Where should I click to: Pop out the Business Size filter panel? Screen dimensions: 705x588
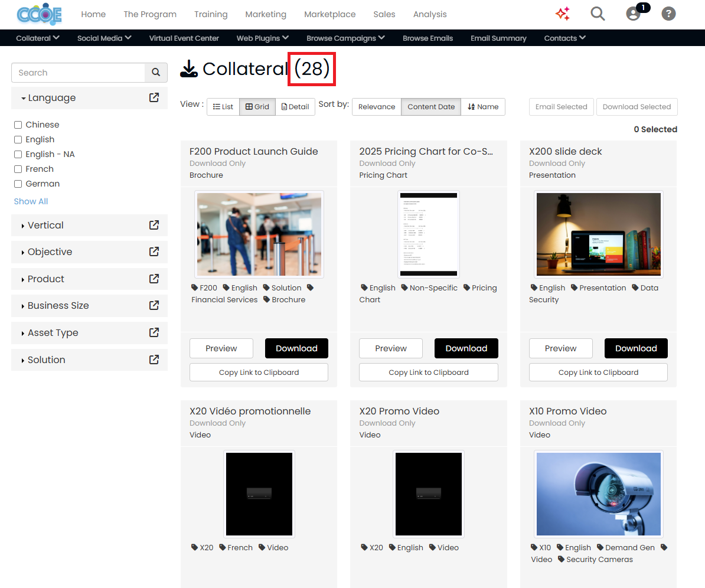point(154,305)
